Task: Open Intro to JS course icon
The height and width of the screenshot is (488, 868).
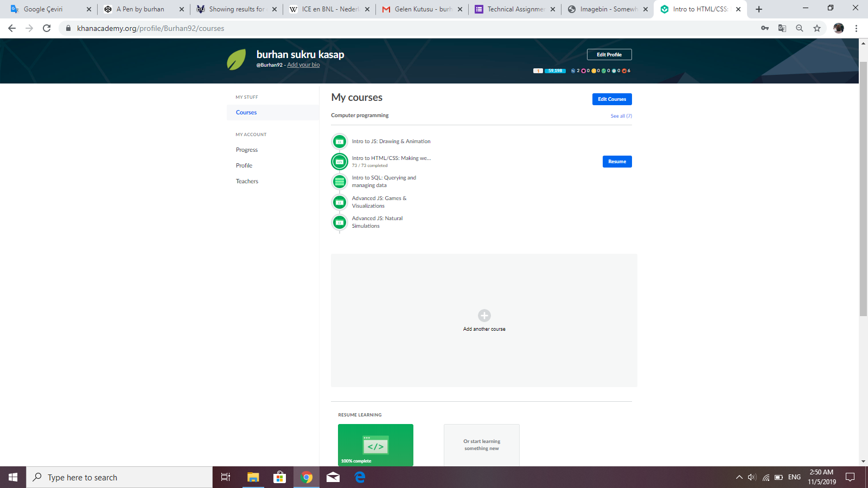Action: pyautogui.click(x=340, y=142)
